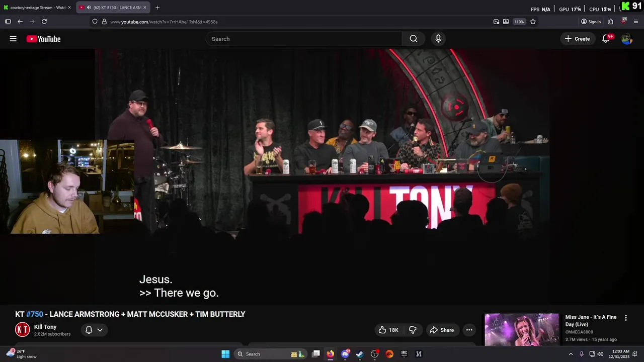Viewport: 644px width, 362px height.
Task: Open the weather widget showing 26°F Light snow
Action: coord(21,354)
